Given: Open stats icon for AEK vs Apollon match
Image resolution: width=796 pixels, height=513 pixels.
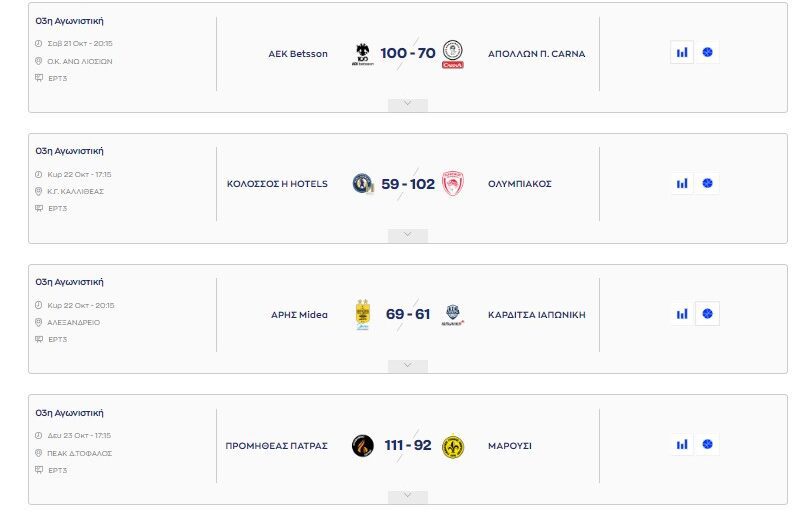Looking at the screenshot, I should tap(682, 53).
